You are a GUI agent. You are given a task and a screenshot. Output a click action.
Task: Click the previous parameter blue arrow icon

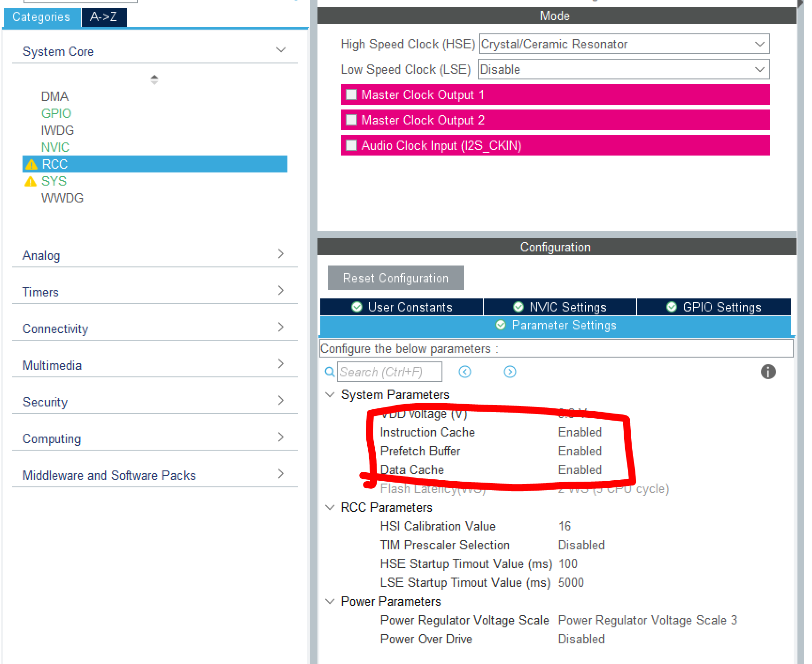(x=464, y=372)
